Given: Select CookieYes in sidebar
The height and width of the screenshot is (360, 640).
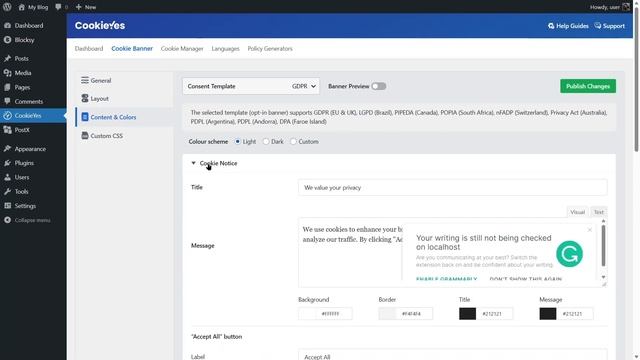Looking at the screenshot, I should click(33, 116).
